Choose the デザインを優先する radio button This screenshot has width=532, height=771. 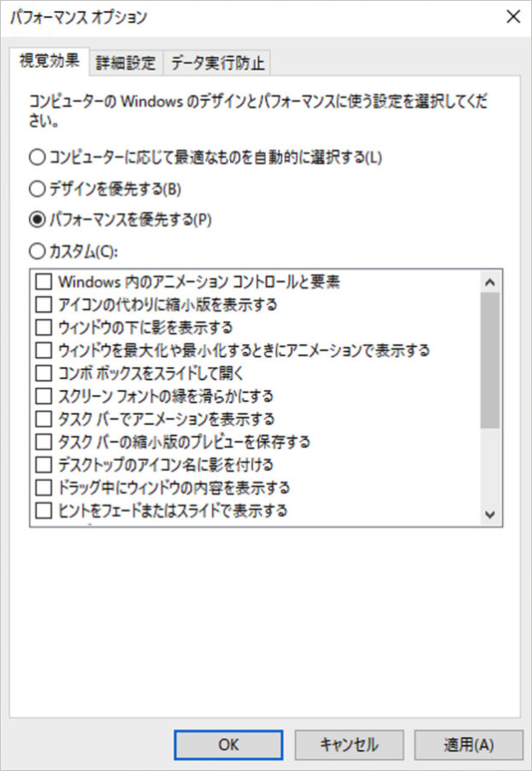36,188
